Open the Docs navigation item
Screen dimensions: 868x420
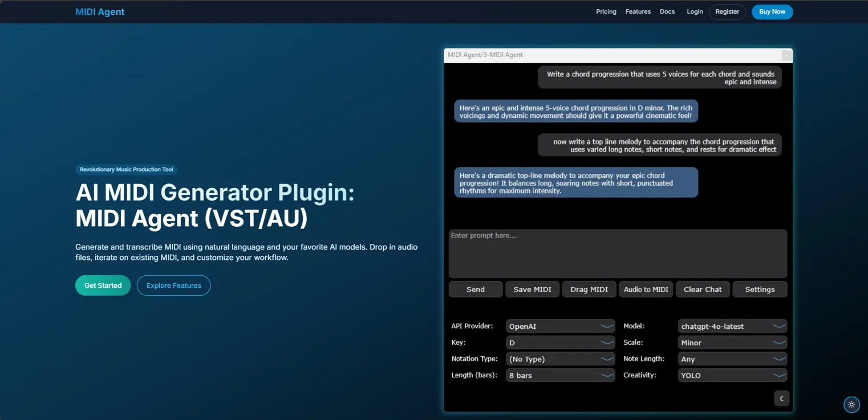click(x=667, y=11)
